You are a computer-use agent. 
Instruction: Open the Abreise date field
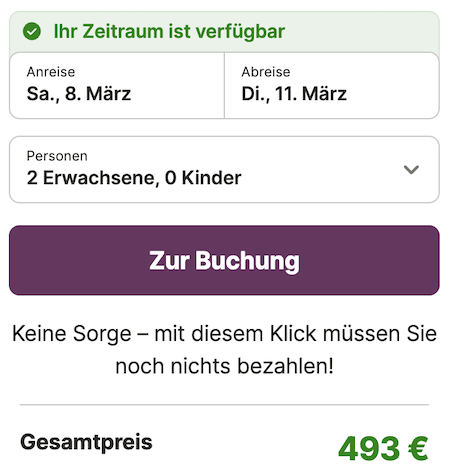click(332, 85)
